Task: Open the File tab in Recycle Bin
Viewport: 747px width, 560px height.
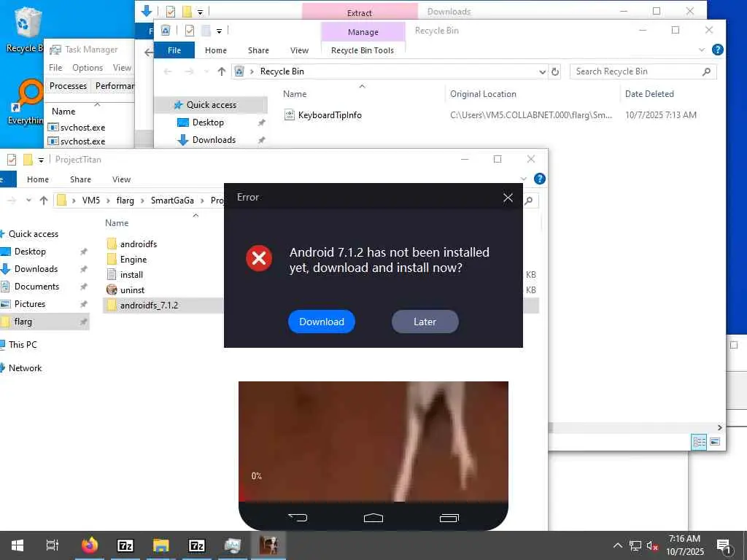Action: [x=174, y=50]
